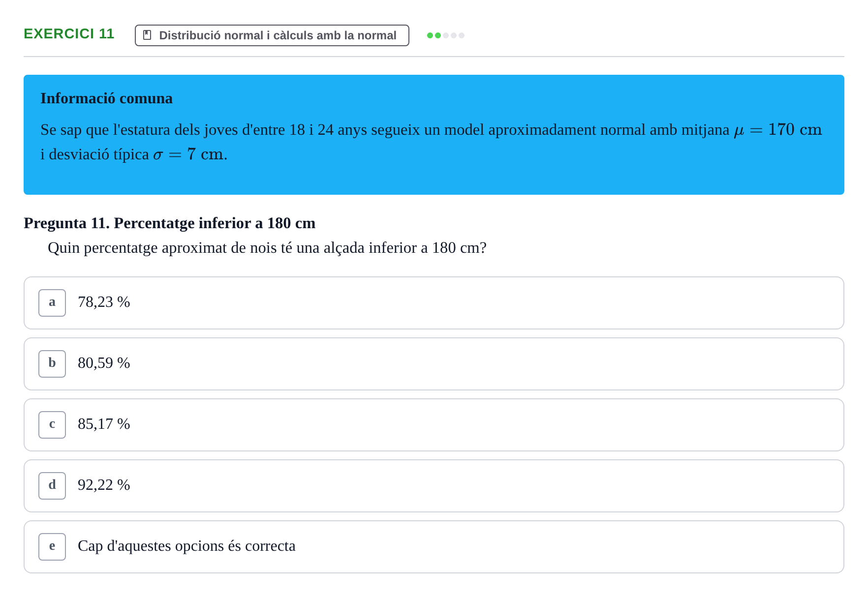Image resolution: width=868 pixels, height=597 pixels.
Task: Click the formula 'μ = 170 cm'
Action: (x=778, y=130)
